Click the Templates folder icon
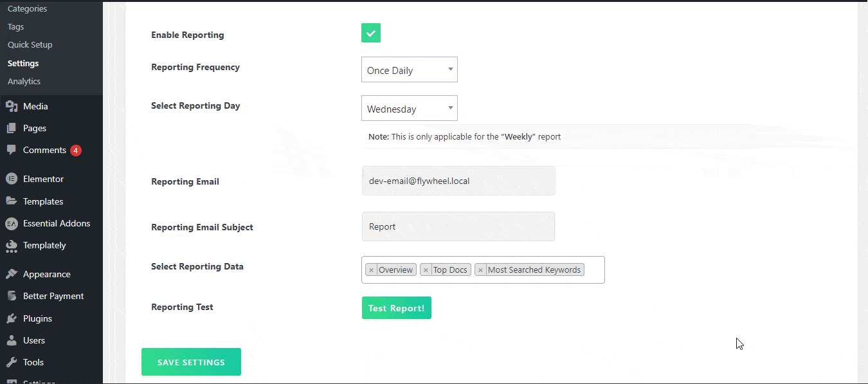 point(12,201)
